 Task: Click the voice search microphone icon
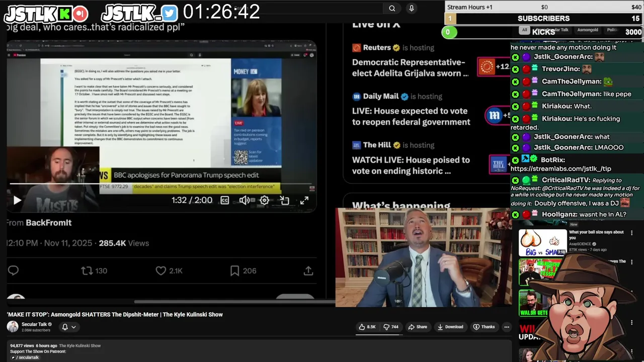pos(412,8)
